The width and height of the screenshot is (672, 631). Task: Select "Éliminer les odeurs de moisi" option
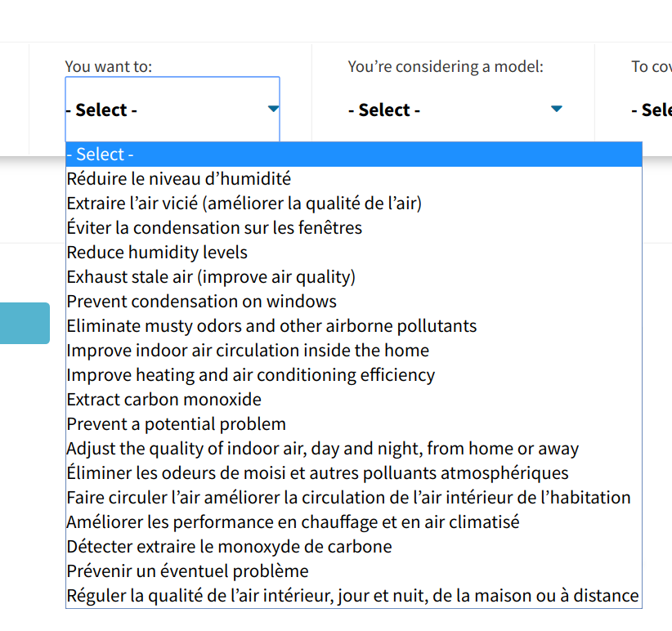coord(353,473)
